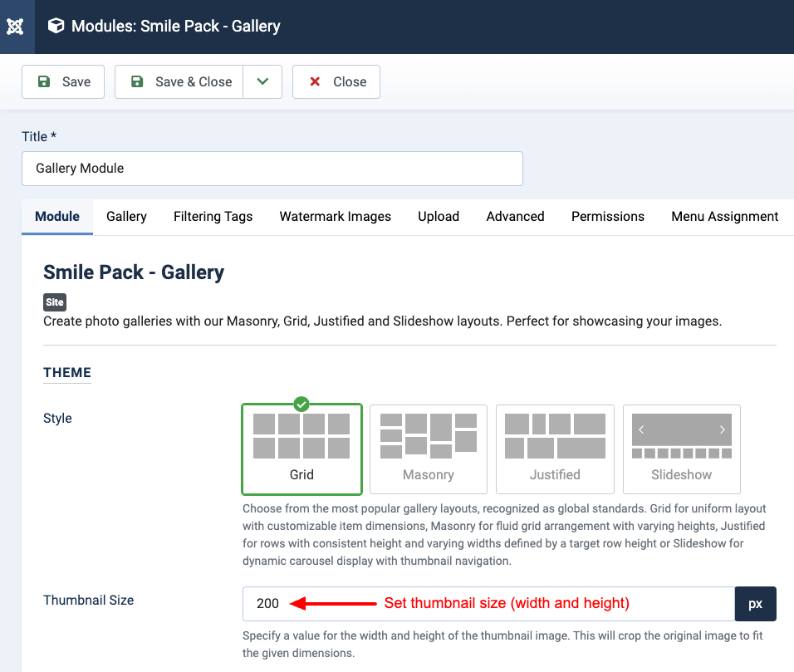Open the Permissions tab

(607, 216)
